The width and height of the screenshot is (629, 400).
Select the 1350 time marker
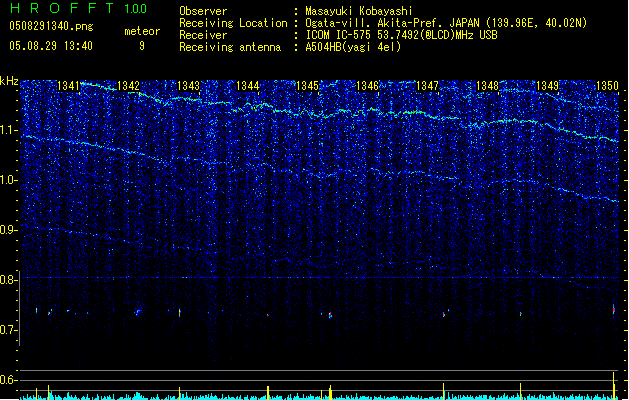pyautogui.click(x=607, y=87)
